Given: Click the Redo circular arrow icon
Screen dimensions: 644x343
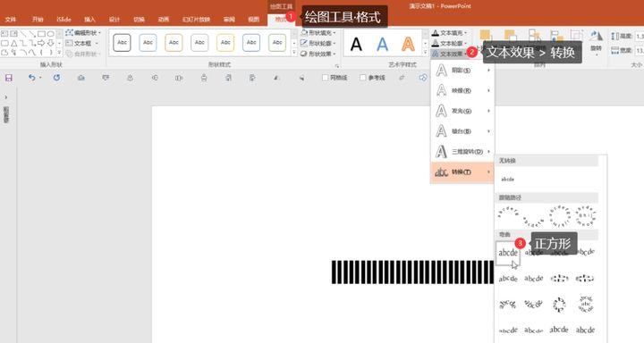Looking at the screenshot, I should coord(56,77).
